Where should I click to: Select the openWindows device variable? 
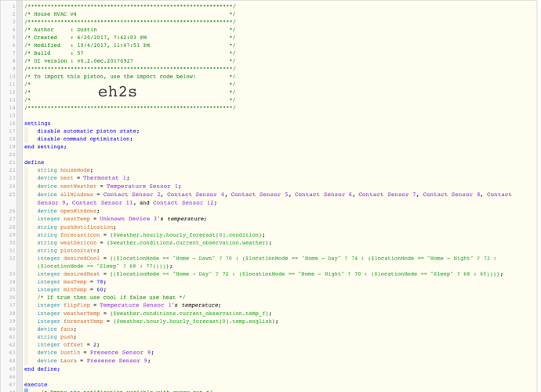point(78,211)
